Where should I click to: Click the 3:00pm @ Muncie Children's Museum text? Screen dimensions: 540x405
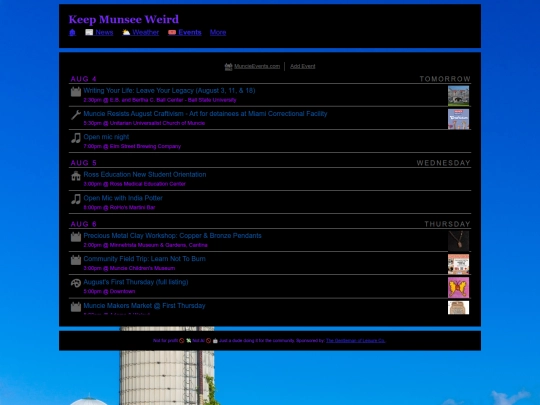tap(129, 268)
